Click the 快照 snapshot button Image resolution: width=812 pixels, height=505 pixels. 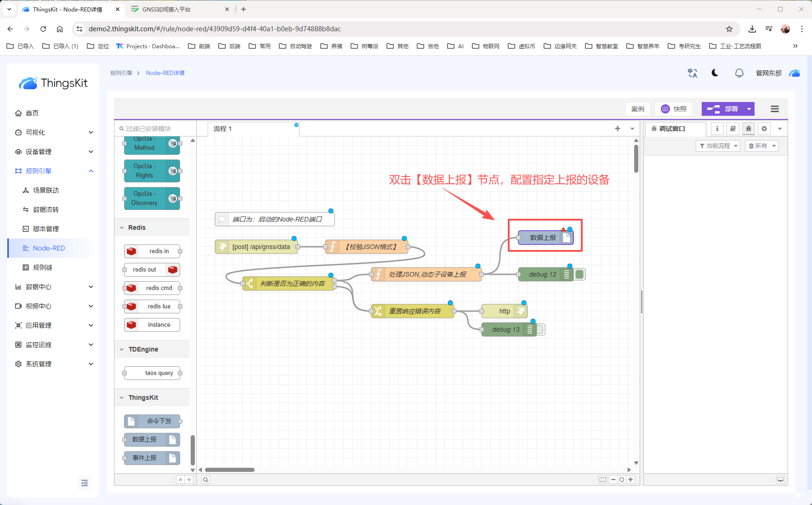[674, 109]
